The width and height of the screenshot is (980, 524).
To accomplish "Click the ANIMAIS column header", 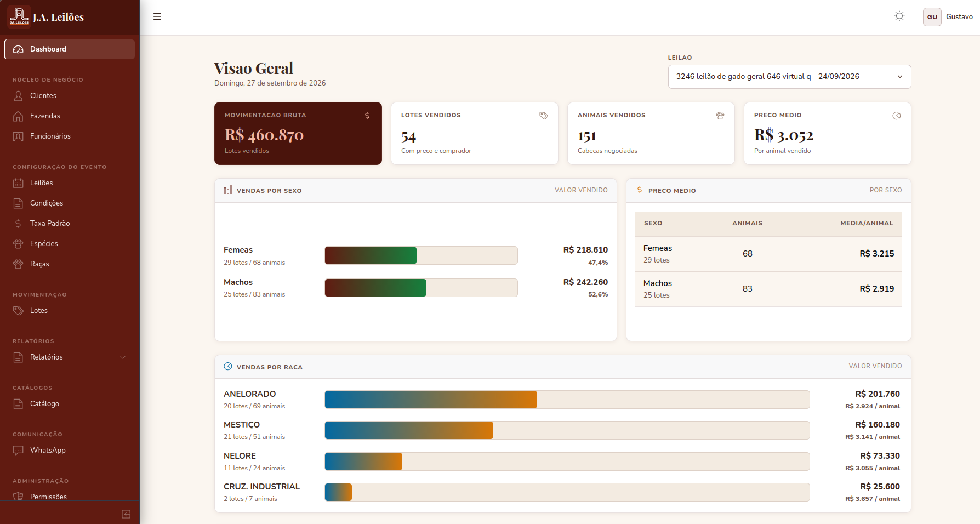I will tap(747, 223).
